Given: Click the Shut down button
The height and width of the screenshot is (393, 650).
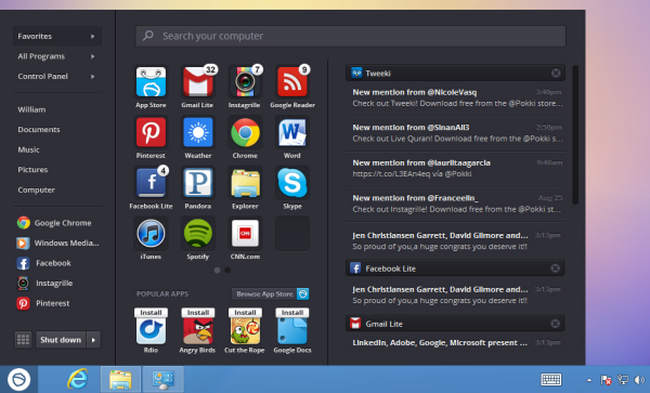Looking at the screenshot, I should [61, 340].
